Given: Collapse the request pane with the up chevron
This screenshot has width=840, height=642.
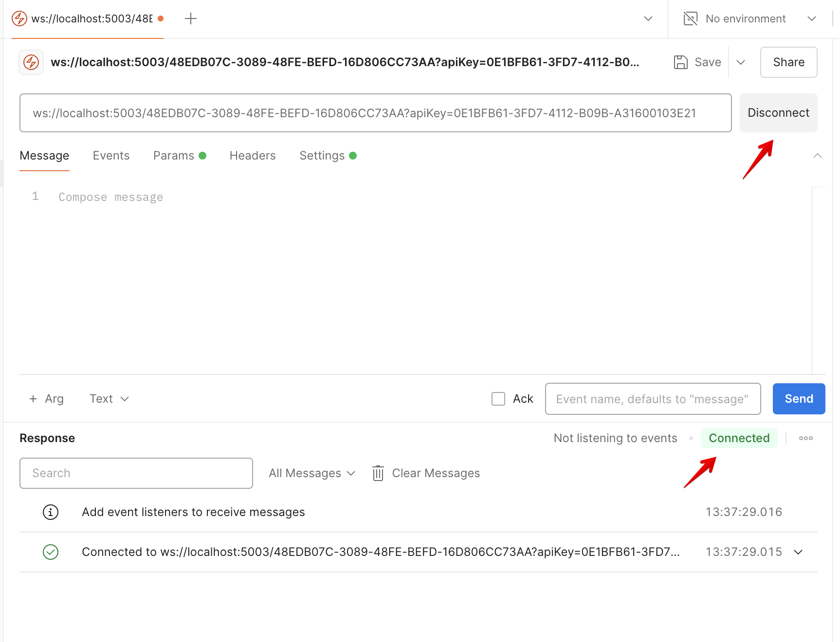Looking at the screenshot, I should pyautogui.click(x=818, y=156).
